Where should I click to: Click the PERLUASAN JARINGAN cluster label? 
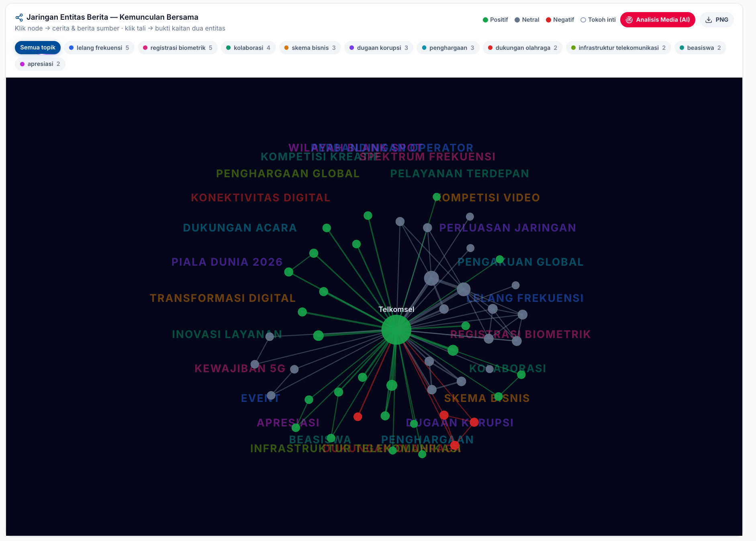point(508,228)
